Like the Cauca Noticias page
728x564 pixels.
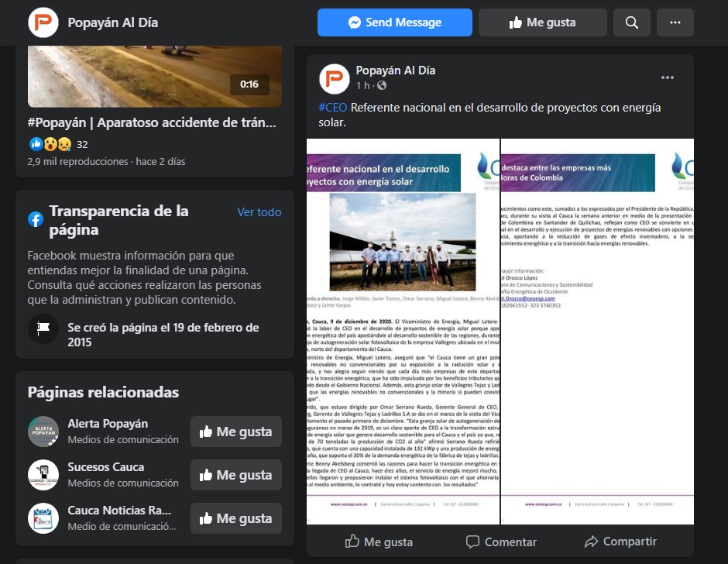click(236, 518)
